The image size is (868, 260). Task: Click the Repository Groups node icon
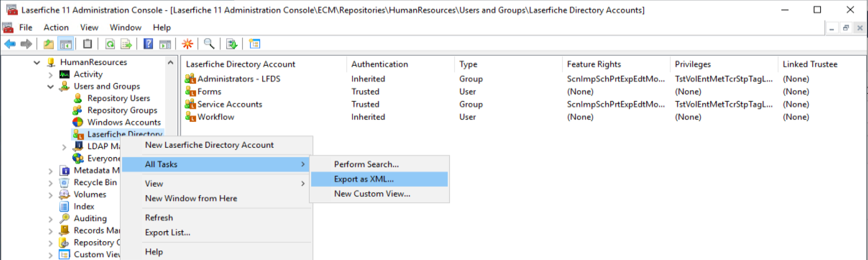coord(78,110)
